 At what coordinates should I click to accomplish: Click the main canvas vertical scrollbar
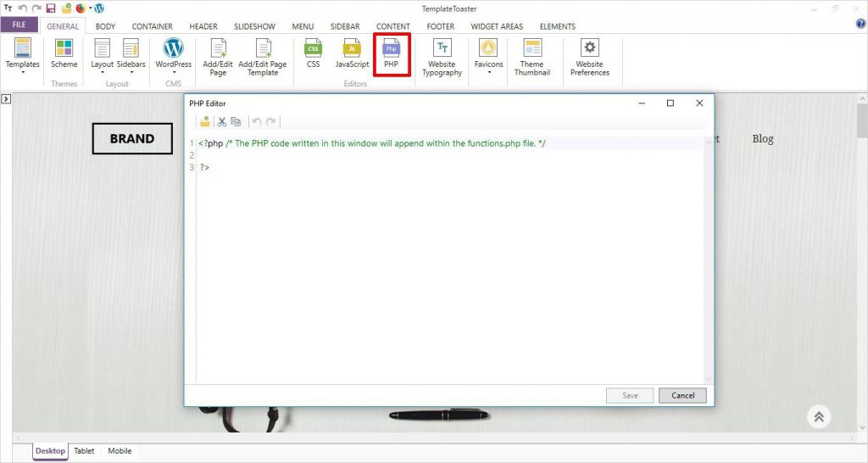tap(862, 263)
